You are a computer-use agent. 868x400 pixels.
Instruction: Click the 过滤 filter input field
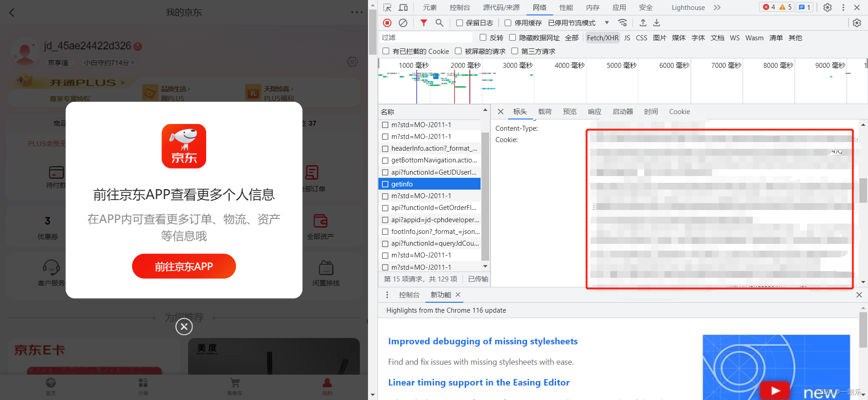pos(426,38)
